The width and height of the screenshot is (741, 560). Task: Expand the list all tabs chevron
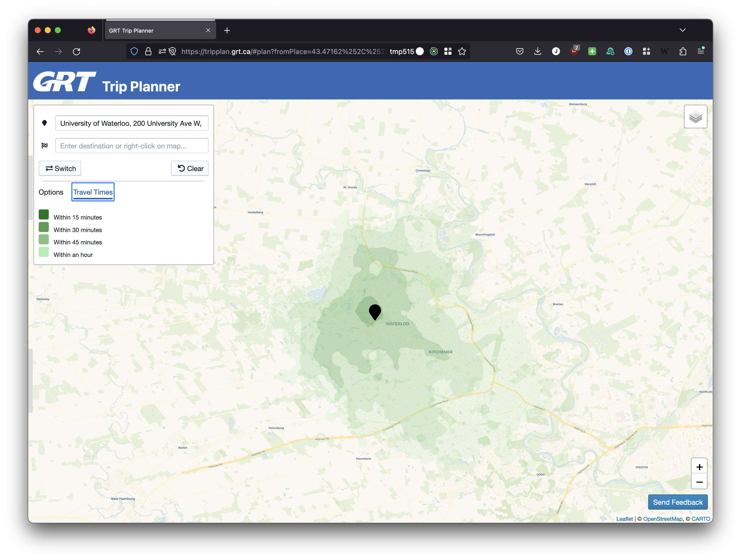tap(682, 30)
